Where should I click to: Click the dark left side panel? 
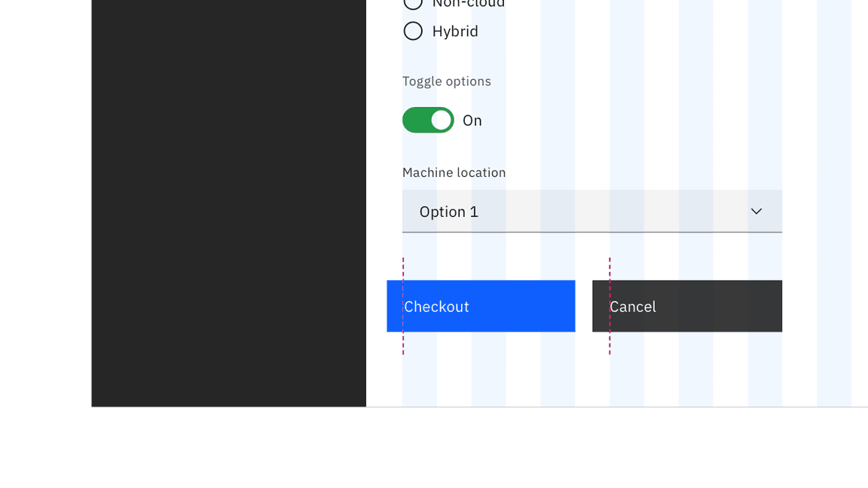coord(228,203)
